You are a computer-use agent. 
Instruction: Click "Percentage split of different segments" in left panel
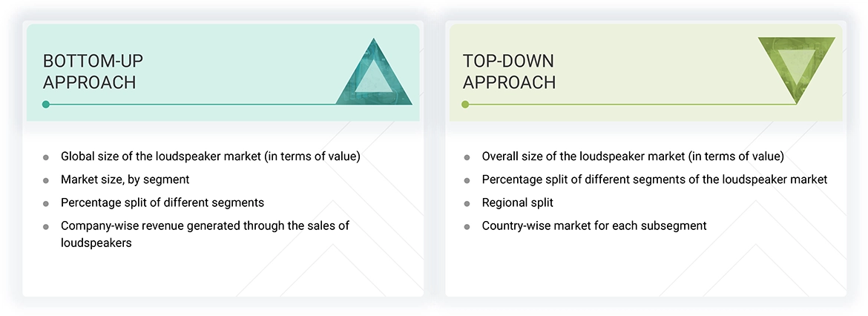pyautogui.click(x=162, y=203)
